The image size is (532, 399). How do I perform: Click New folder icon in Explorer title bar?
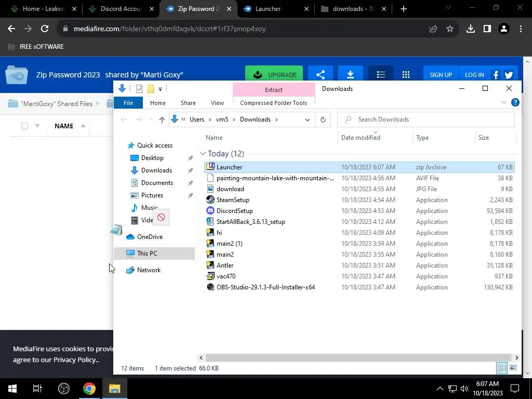pyautogui.click(x=151, y=89)
